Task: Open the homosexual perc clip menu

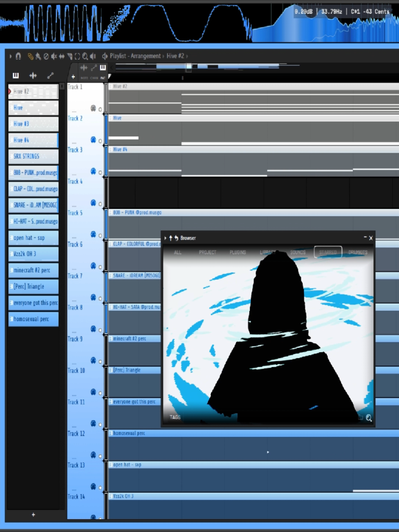Action: pos(110,433)
